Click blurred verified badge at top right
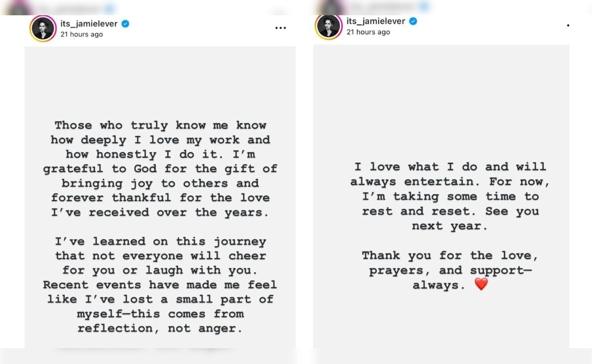This screenshot has width=592, height=364. [424, 7]
